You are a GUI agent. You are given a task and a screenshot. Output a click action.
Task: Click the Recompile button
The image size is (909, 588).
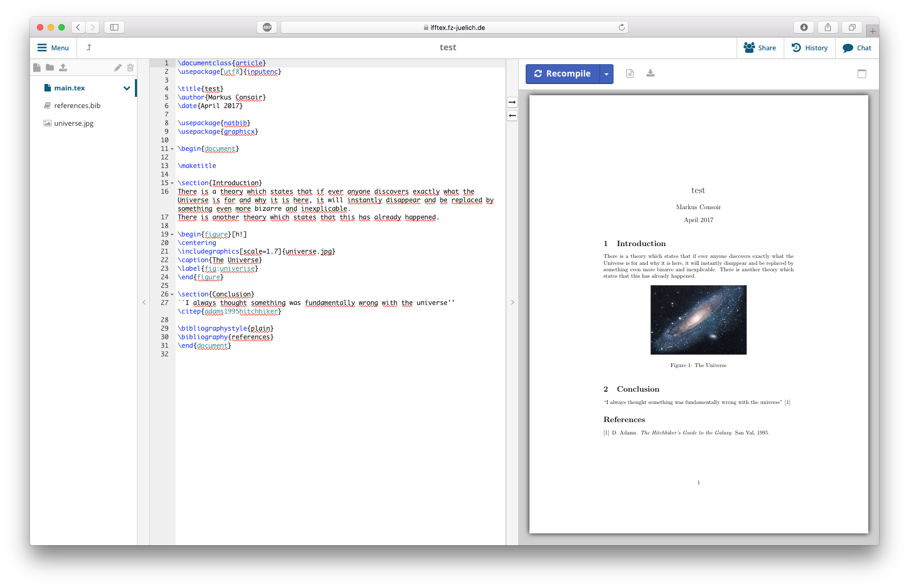coord(563,74)
